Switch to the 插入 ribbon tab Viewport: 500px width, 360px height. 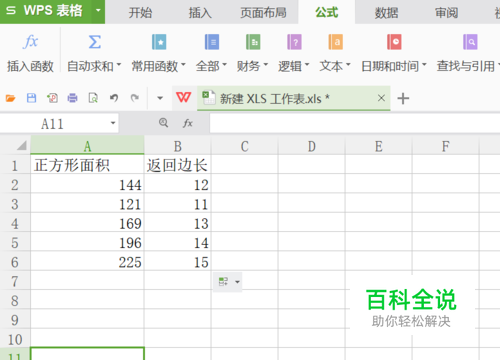(x=200, y=13)
